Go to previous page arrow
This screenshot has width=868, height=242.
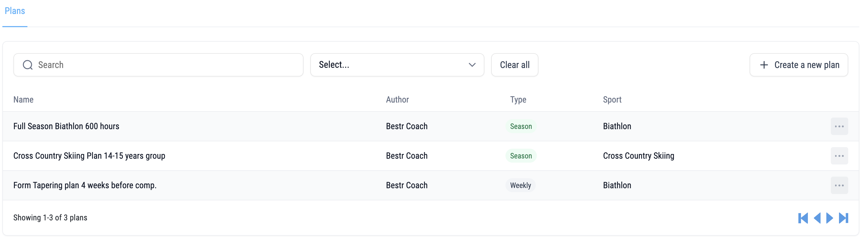[x=817, y=218]
